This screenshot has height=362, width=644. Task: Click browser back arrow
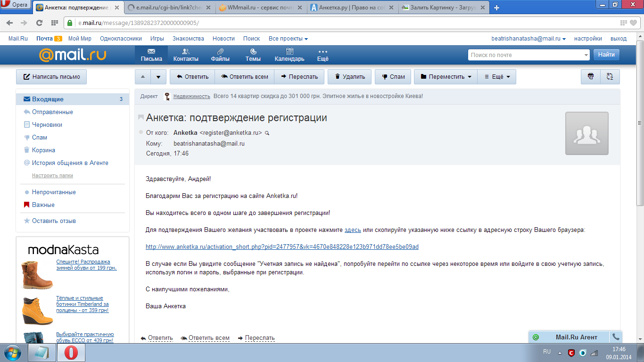[10, 23]
